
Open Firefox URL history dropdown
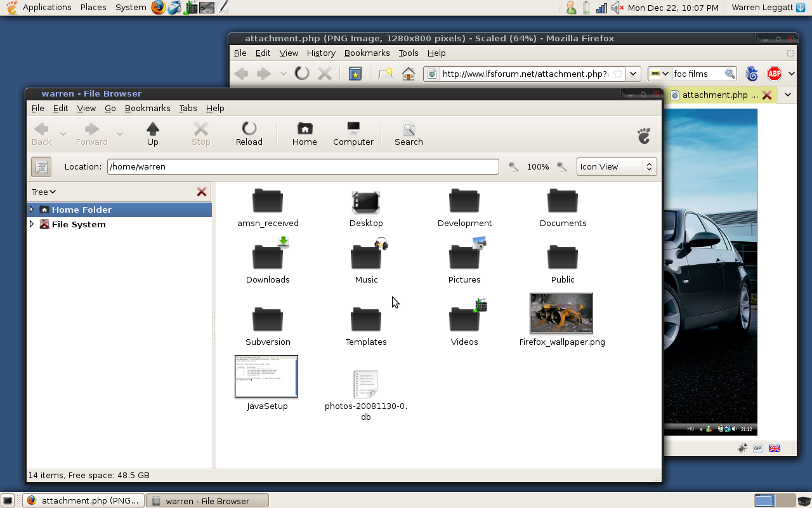(633, 74)
